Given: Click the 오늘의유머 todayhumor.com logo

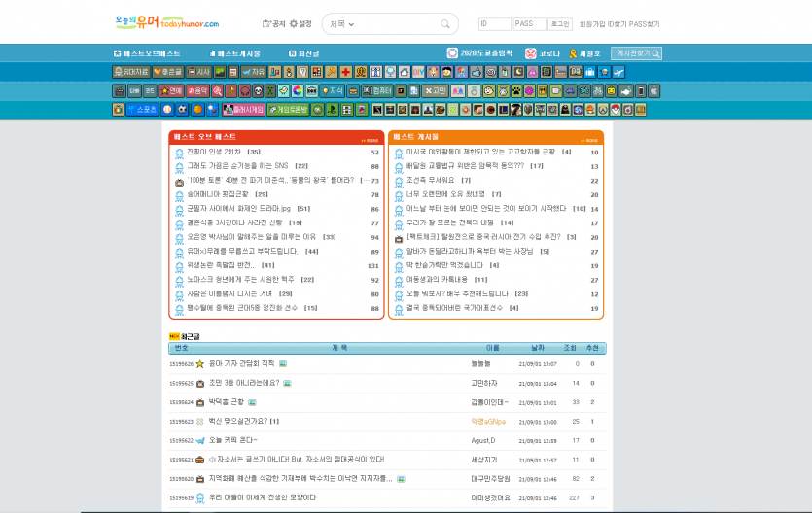Looking at the screenshot, I should pos(166,22).
